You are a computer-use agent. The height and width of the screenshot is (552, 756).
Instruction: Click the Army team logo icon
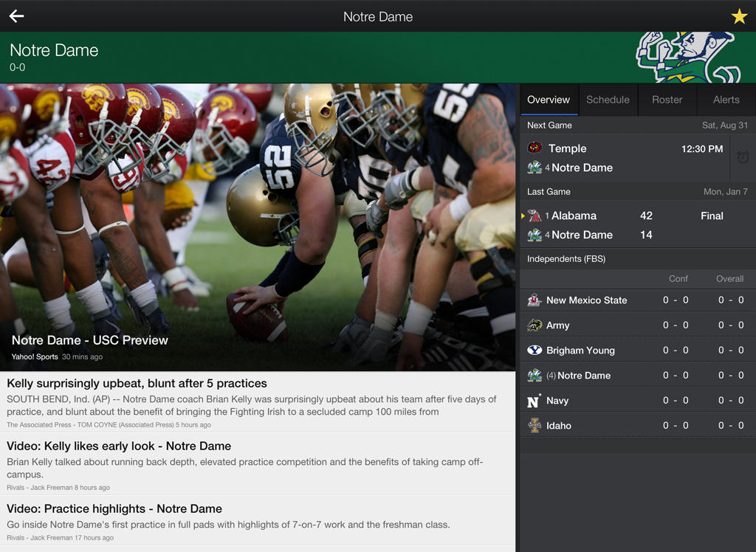pyautogui.click(x=535, y=325)
